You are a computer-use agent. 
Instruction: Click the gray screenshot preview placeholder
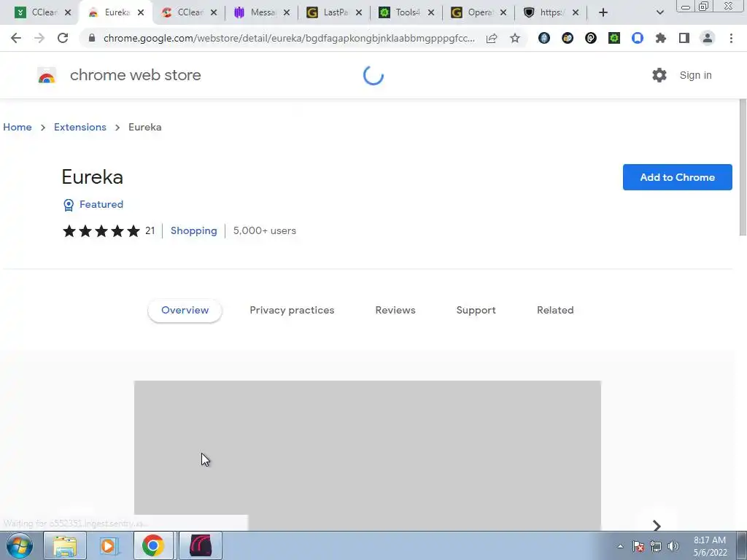click(368, 455)
